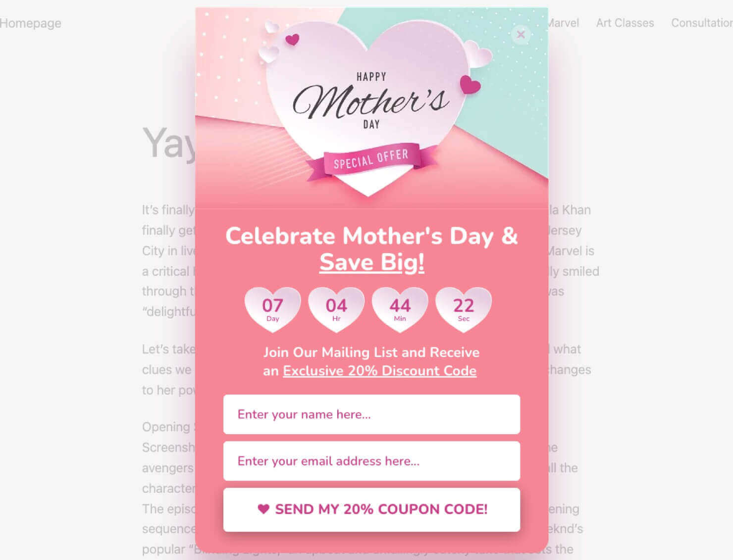
Task: Click the Enter your email address field
Action: (371, 461)
